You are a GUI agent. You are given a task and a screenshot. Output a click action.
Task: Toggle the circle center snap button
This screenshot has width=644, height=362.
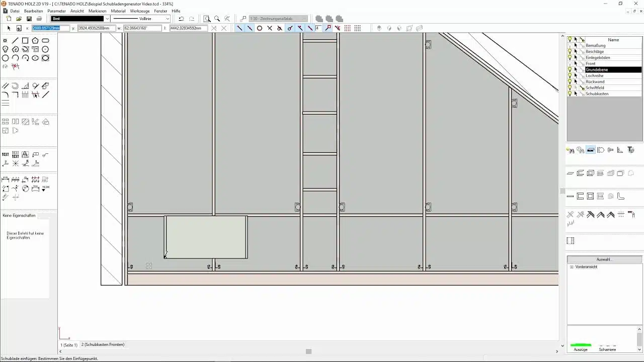pos(260,28)
